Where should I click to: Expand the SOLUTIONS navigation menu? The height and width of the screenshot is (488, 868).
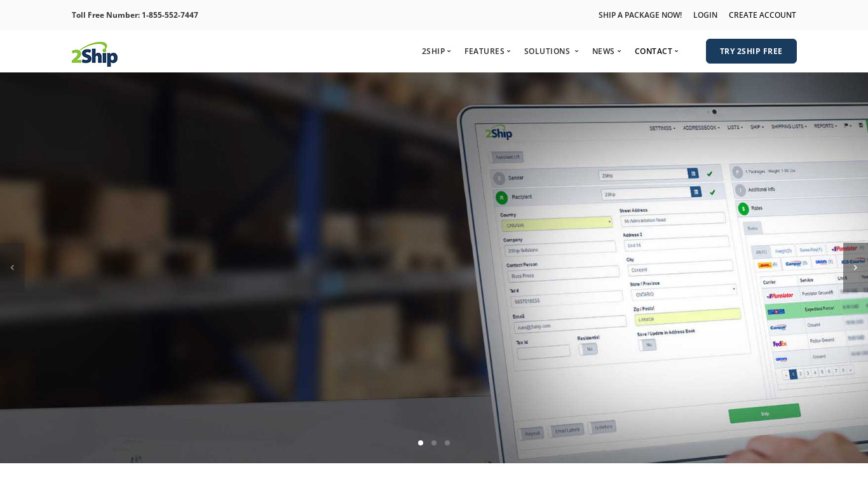552,51
